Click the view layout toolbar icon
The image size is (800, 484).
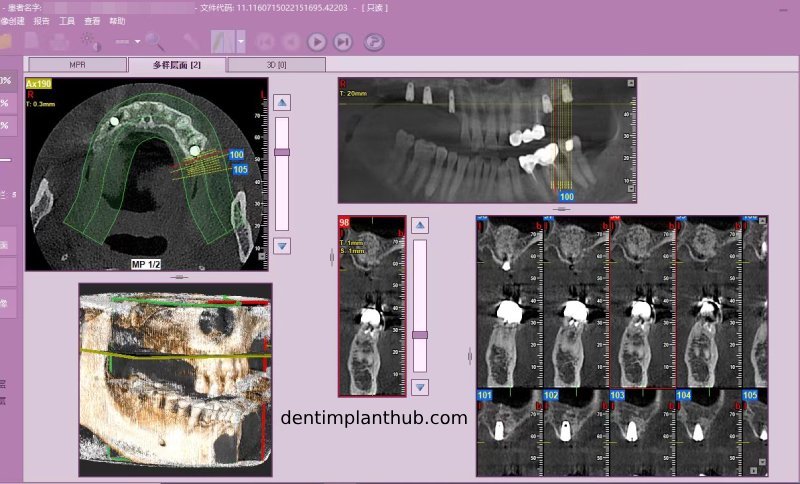(x=223, y=41)
